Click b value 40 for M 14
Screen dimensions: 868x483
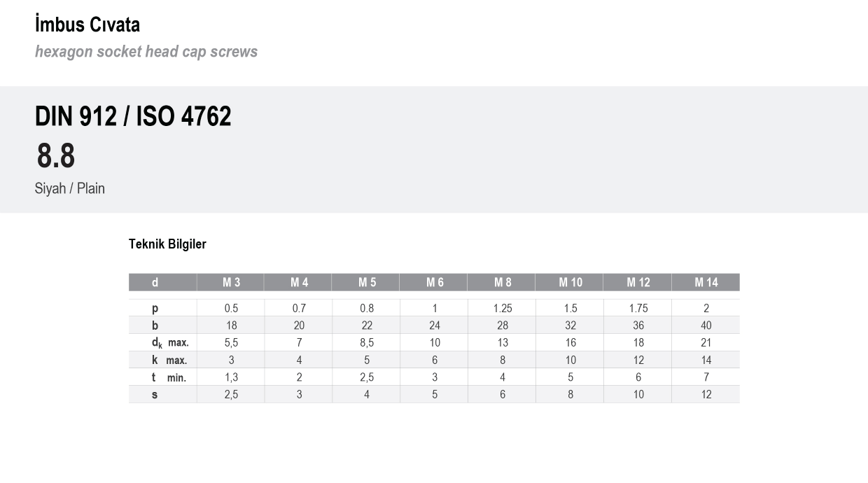[706, 325]
